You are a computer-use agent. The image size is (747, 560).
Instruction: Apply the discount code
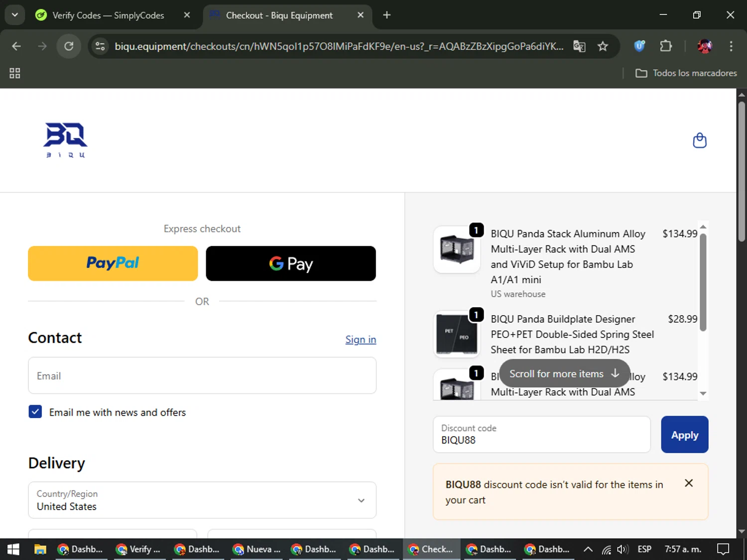coord(685,435)
